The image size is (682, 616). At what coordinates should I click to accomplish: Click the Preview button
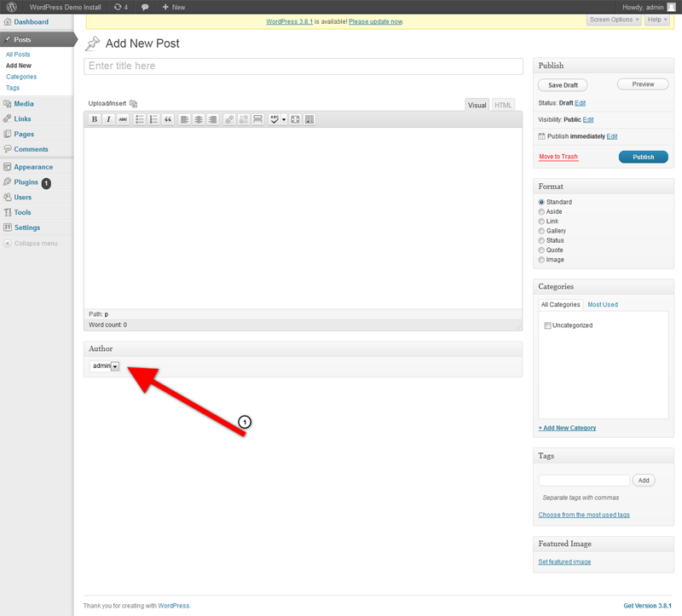pos(643,84)
